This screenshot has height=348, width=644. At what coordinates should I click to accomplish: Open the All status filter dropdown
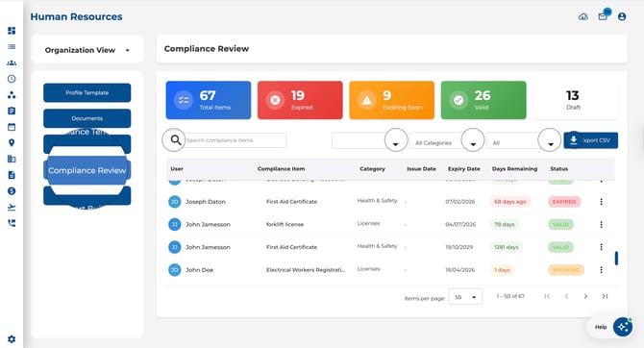(524, 140)
